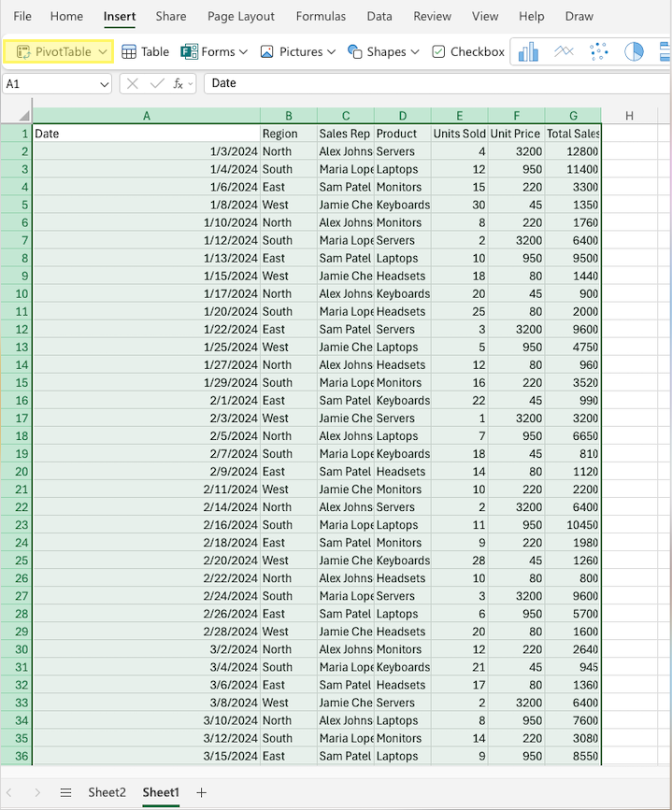Insert a line chart

click(564, 51)
